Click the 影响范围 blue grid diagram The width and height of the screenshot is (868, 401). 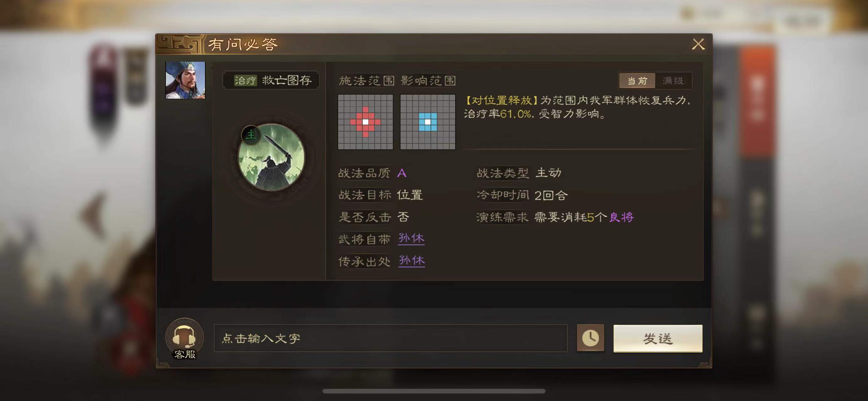428,122
